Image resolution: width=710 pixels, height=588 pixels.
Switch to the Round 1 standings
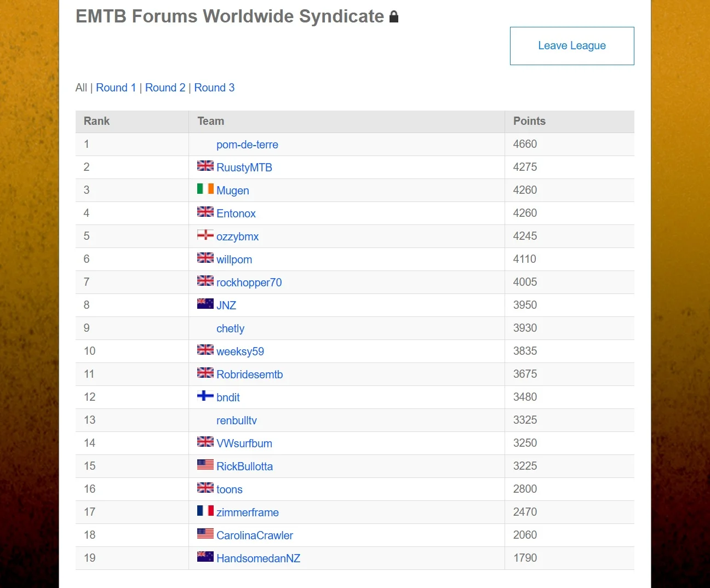(116, 88)
